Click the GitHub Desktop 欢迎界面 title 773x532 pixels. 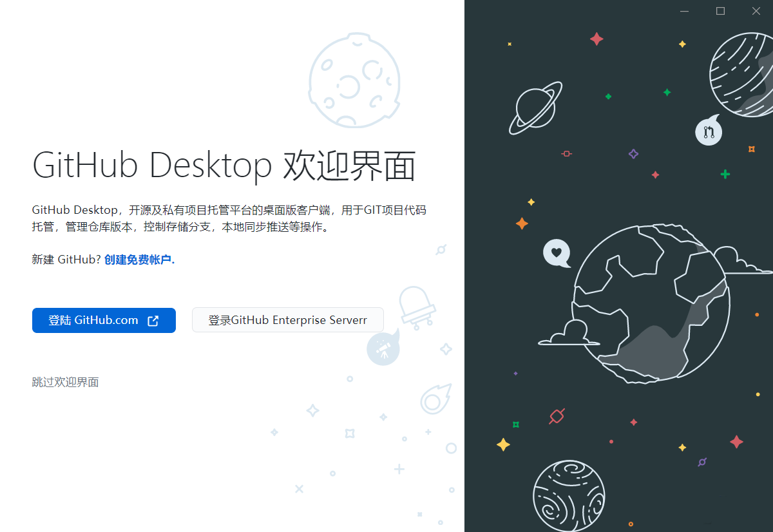224,166
